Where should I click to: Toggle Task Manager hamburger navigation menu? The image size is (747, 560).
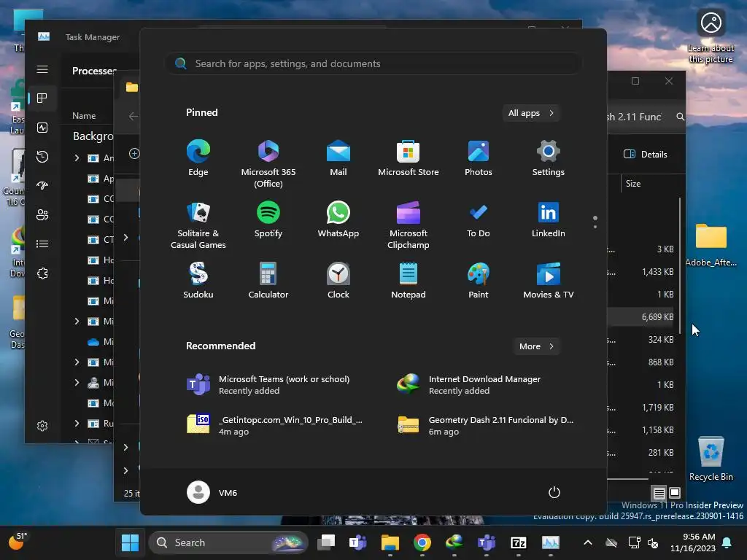click(x=42, y=69)
